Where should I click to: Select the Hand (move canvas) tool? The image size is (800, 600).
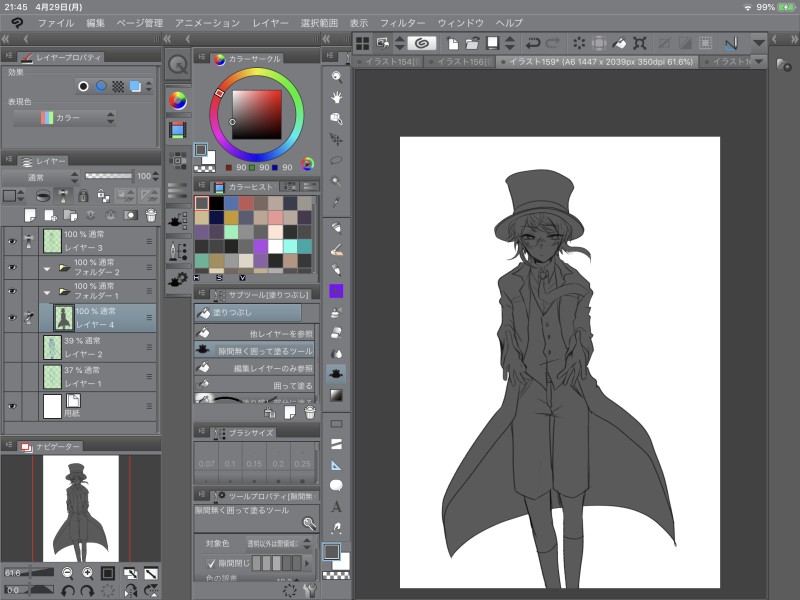(x=337, y=97)
